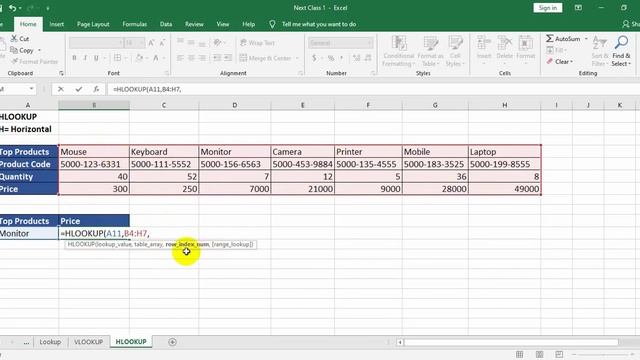Expand the Merge & Center dropdown arrow
The height and width of the screenshot is (360, 640).
click(297, 58)
